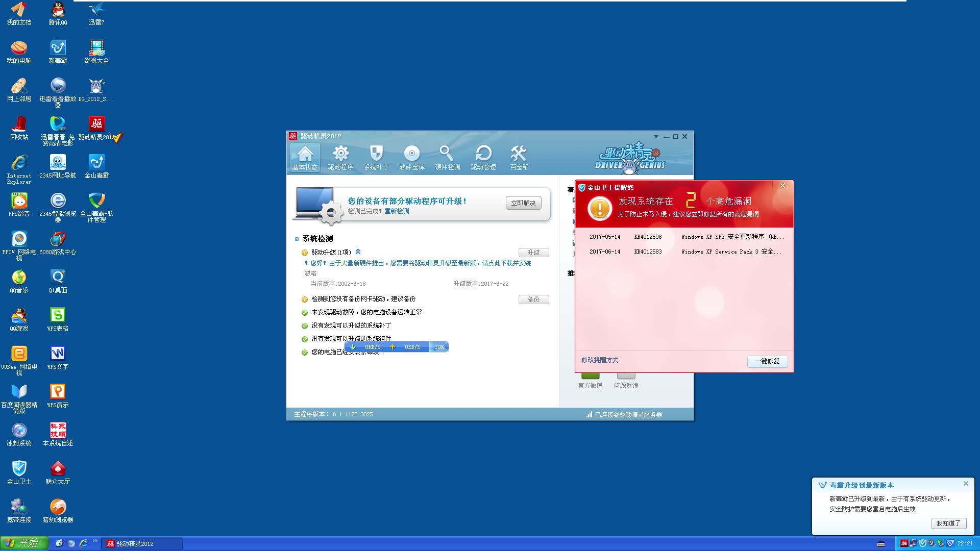Click 一键修复 (One-click Fix) button
Screen dimensions: 980x551
coord(766,361)
